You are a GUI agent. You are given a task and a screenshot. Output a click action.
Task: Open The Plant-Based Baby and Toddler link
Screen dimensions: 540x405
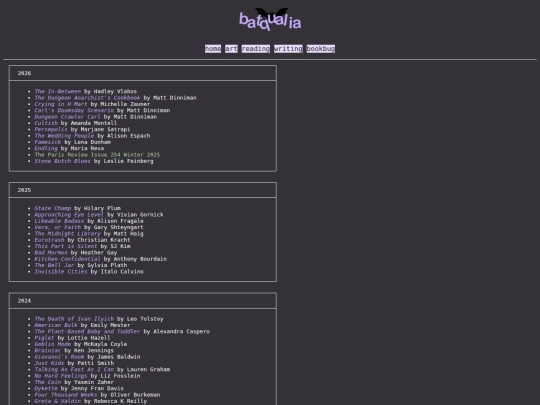pyautogui.click(x=87, y=331)
